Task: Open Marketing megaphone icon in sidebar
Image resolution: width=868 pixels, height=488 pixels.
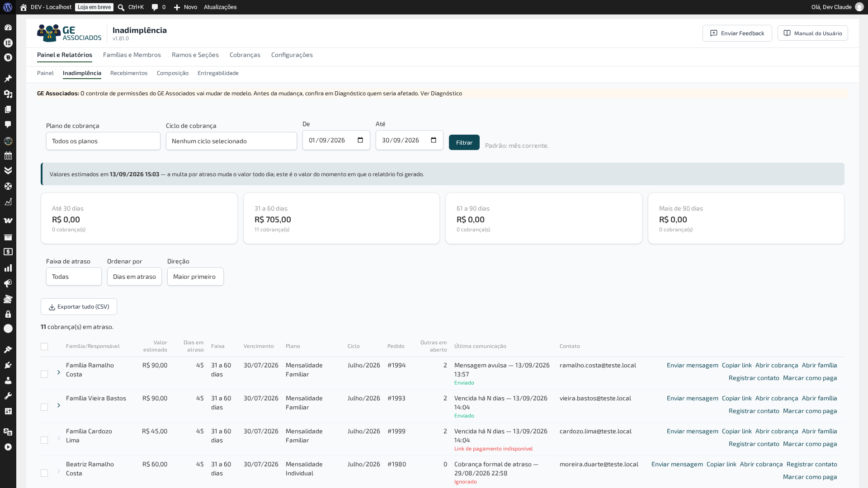Action: click(8, 284)
